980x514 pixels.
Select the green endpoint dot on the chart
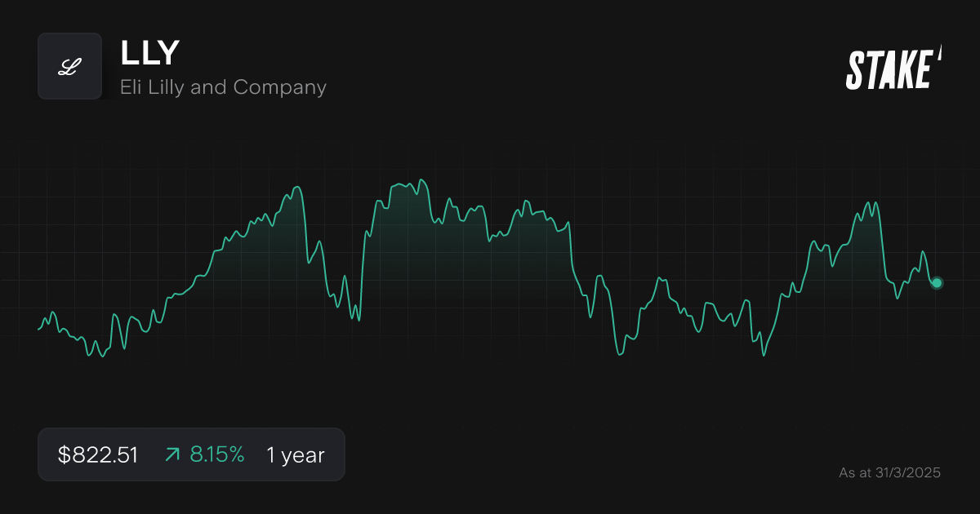pos(936,282)
